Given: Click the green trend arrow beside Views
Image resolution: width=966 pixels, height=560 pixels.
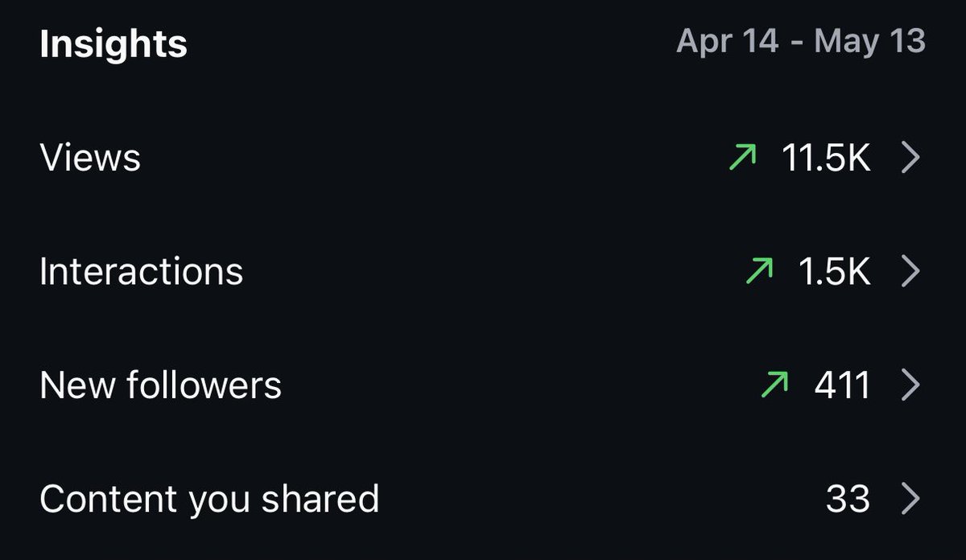Looking at the screenshot, I should (x=742, y=159).
